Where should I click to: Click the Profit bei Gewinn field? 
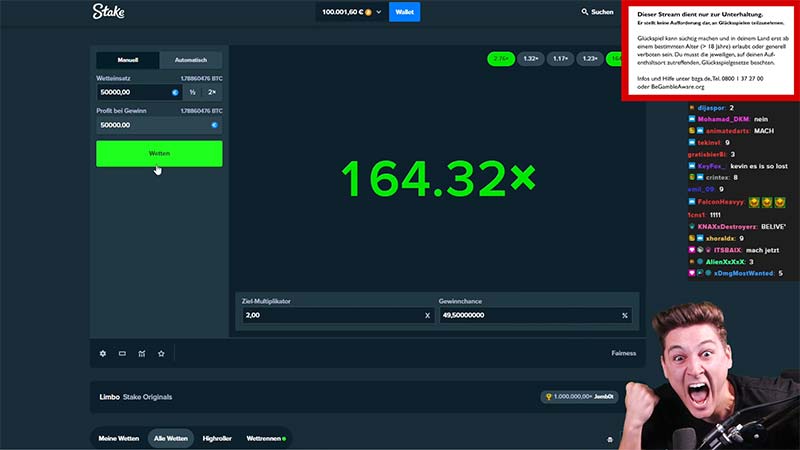point(159,125)
